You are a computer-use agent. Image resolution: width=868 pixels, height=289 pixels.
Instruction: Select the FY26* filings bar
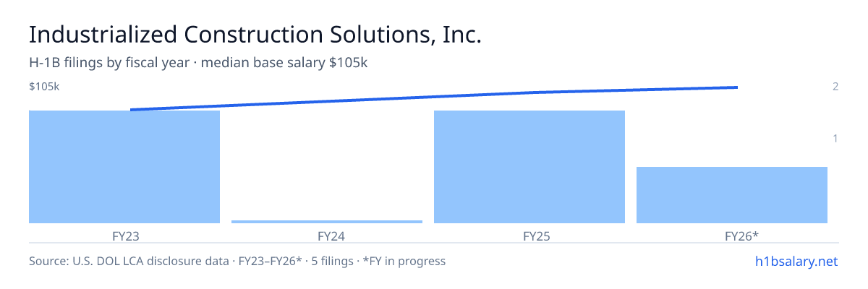tap(732, 195)
